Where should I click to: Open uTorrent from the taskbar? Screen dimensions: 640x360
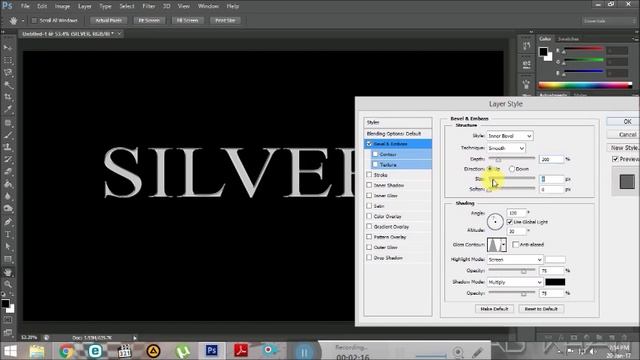pos(182,351)
